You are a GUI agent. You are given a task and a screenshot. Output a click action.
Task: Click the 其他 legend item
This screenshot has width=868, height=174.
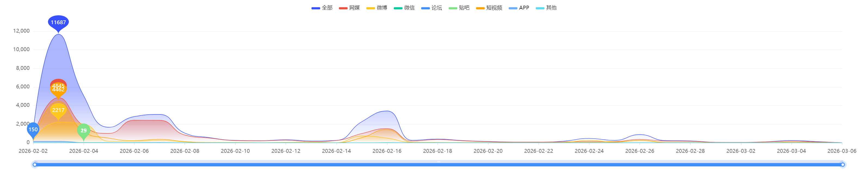pos(546,8)
